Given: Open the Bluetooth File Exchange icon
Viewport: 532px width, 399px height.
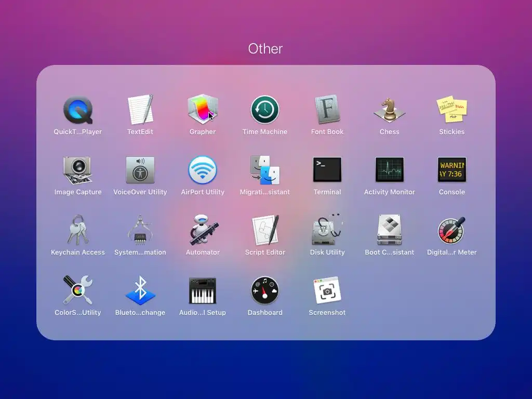Looking at the screenshot, I should [x=140, y=290].
